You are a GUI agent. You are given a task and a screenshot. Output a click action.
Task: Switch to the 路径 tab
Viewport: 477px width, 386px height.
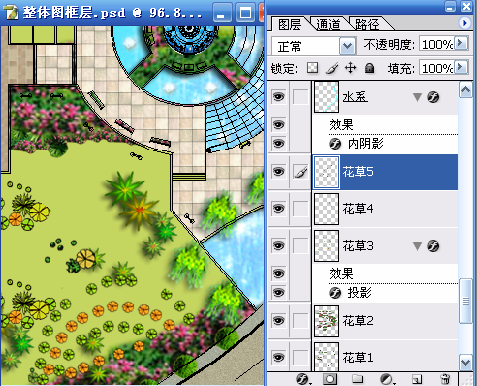[x=367, y=24]
